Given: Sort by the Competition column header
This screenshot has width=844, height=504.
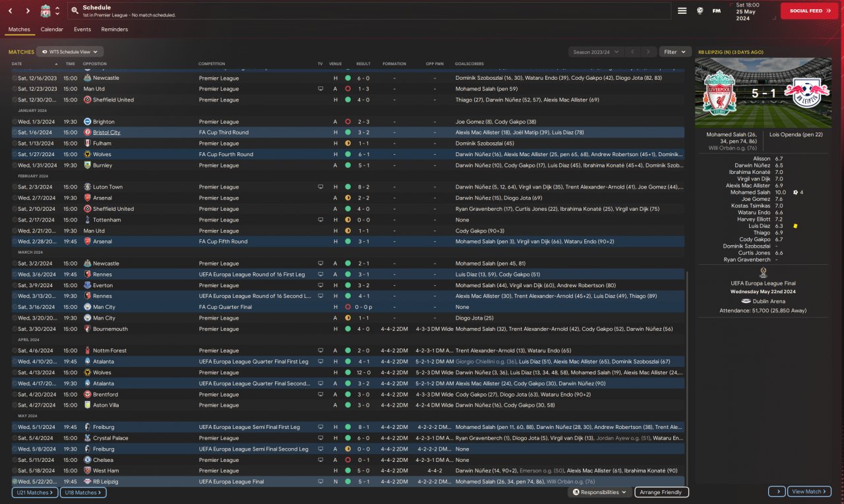Looking at the screenshot, I should tap(212, 64).
